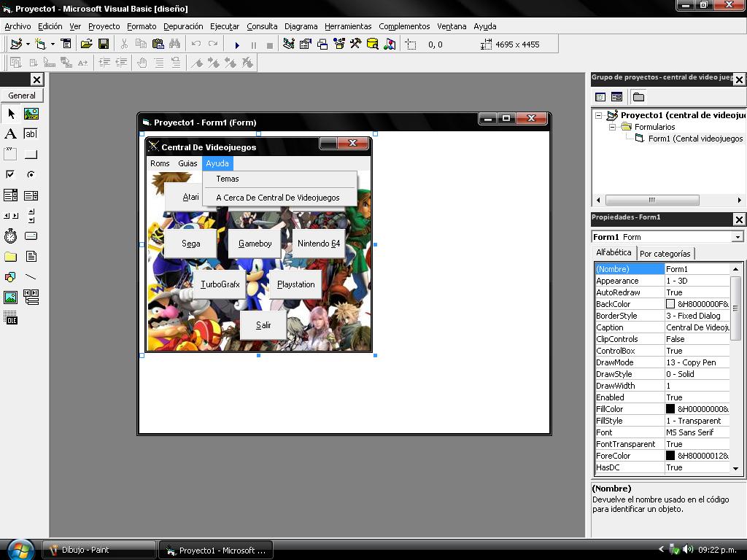Click A Cerca De Central De Videojuegos

pyautogui.click(x=279, y=198)
